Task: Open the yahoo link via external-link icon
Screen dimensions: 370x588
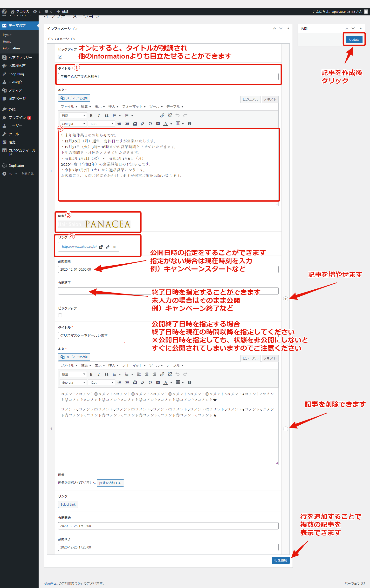Action: pos(101,247)
